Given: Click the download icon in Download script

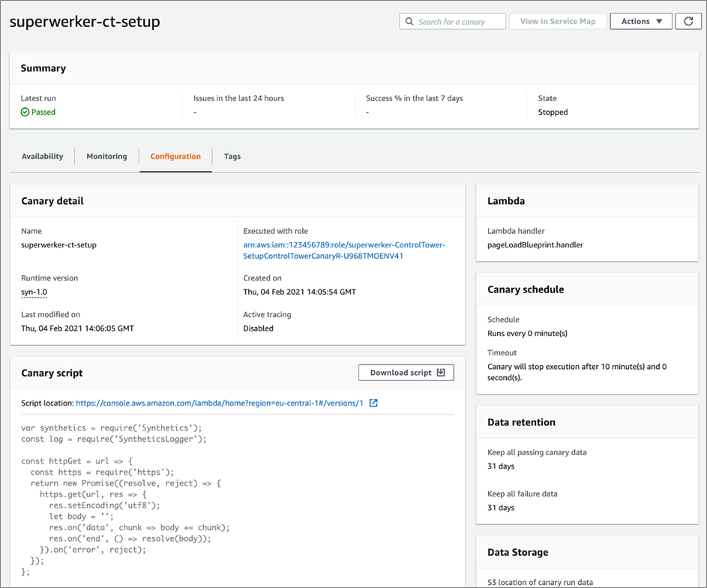Looking at the screenshot, I should pyautogui.click(x=441, y=373).
